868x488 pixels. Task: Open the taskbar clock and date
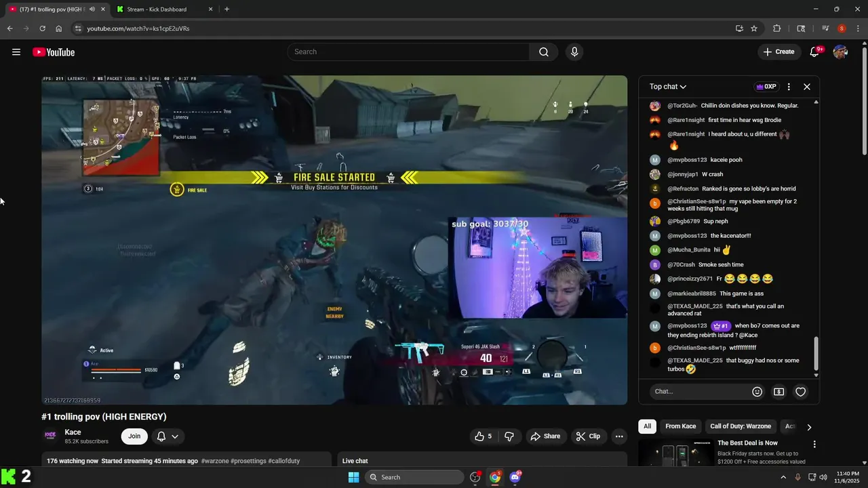[848, 477]
